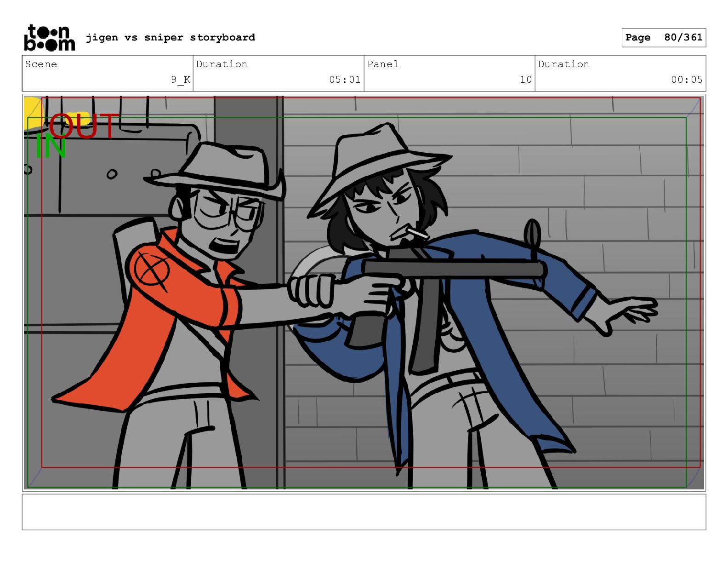
Task: Select the panel duration value "00:05"
Action: coord(687,80)
